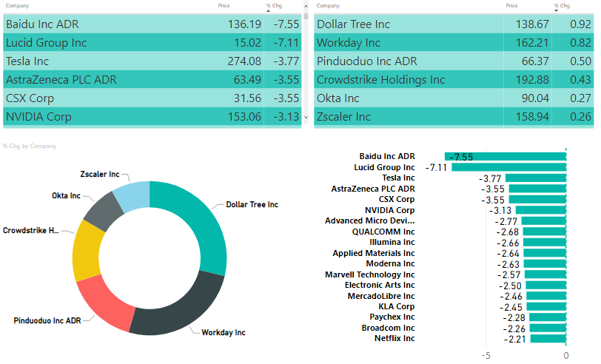Click Dollar Tree price 138.67 cell
The width and height of the screenshot is (601, 364).
[532, 24]
